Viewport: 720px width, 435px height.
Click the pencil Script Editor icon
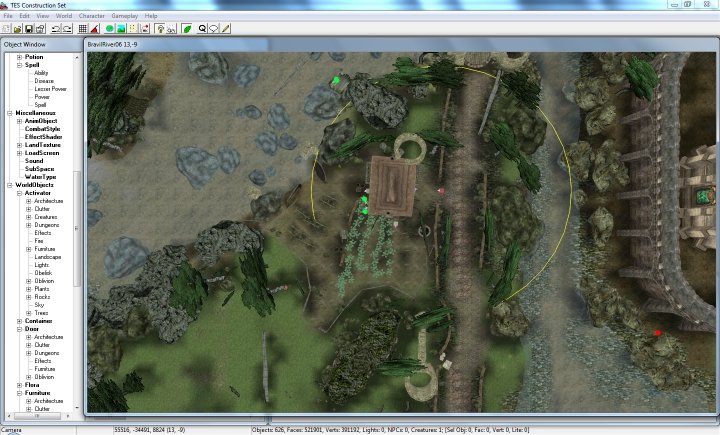[x=225, y=28]
